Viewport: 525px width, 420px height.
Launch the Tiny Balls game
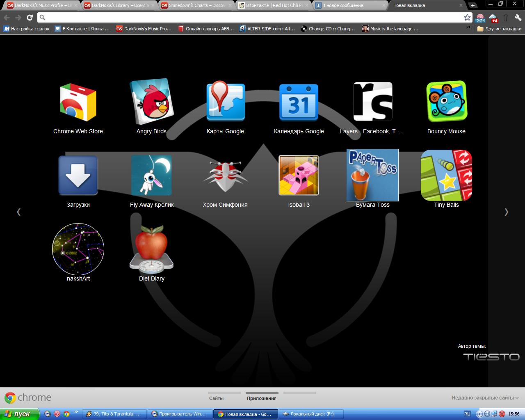pyautogui.click(x=446, y=175)
